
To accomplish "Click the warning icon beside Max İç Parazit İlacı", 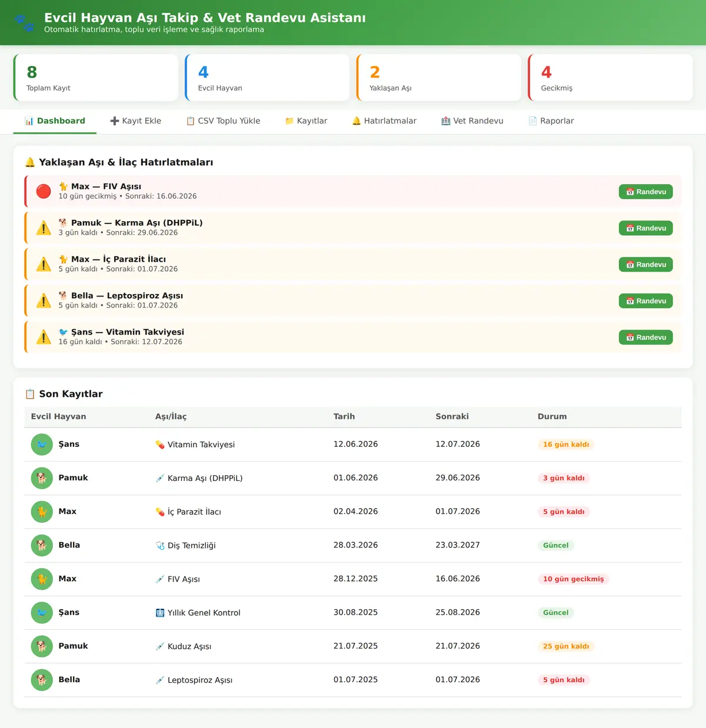I will point(44,264).
